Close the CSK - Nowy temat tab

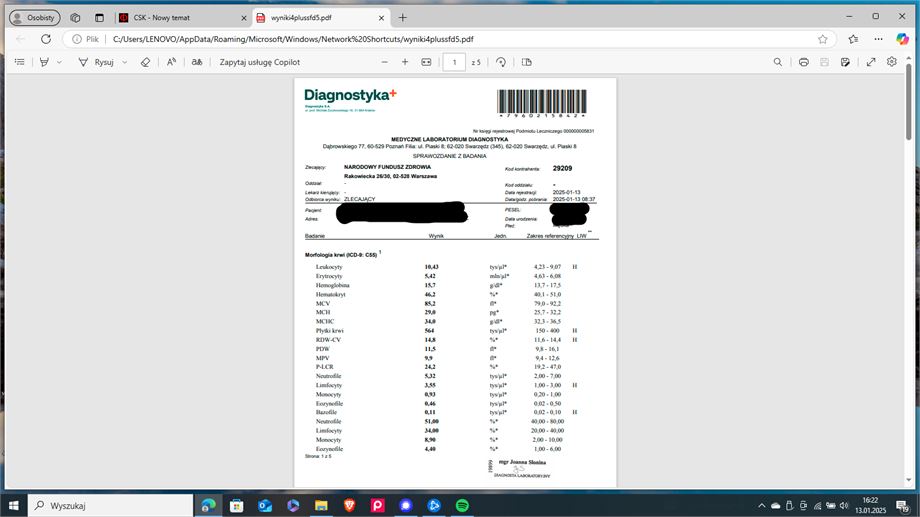(x=244, y=18)
